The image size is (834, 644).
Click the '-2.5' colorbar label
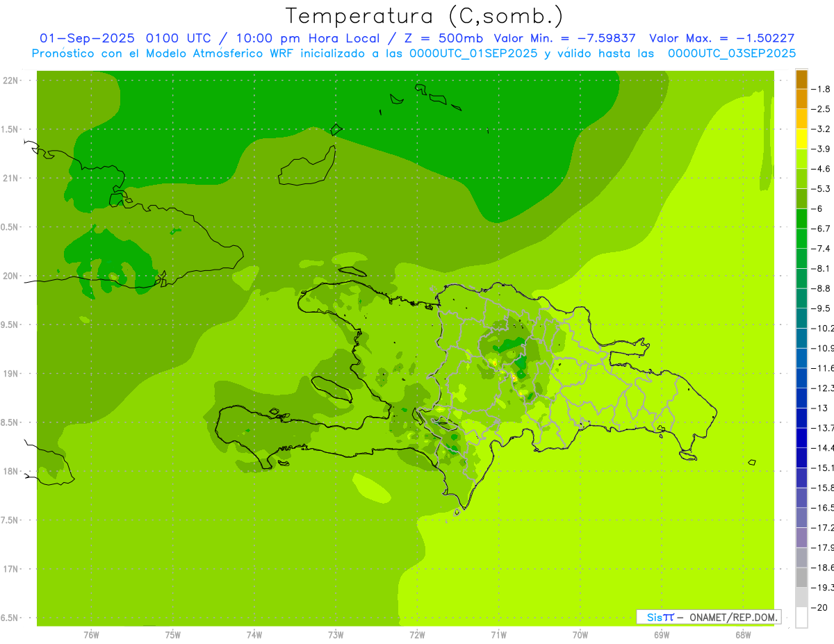(x=822, y=109)
